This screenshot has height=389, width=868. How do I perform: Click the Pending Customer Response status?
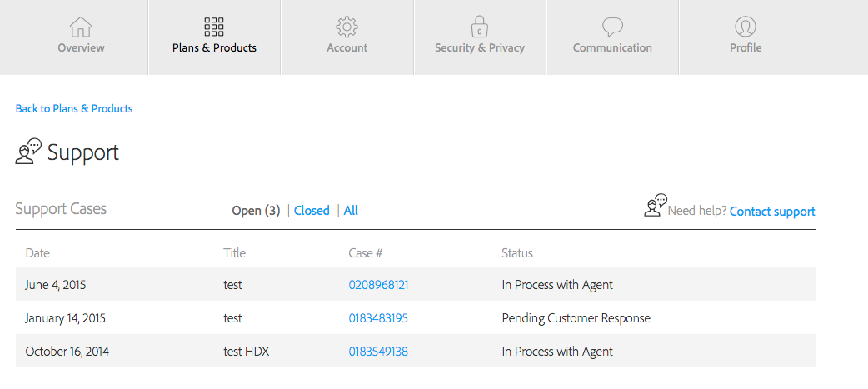576,319
